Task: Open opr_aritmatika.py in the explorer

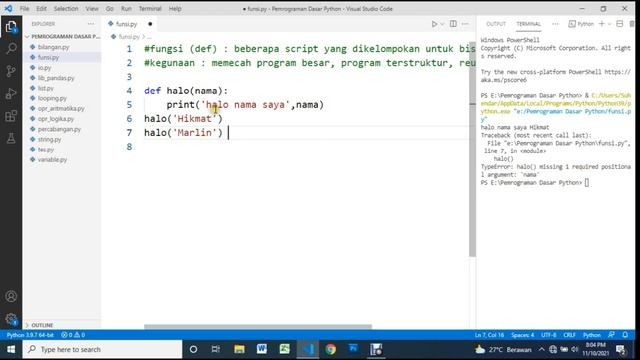Action: pos(62,109)
